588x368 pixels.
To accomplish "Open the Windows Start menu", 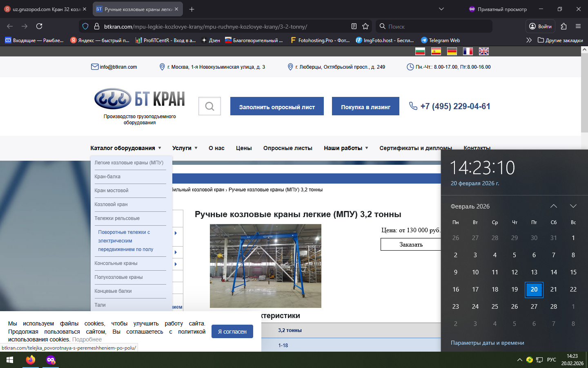I will pyautogui.click(x=10, y=360).
